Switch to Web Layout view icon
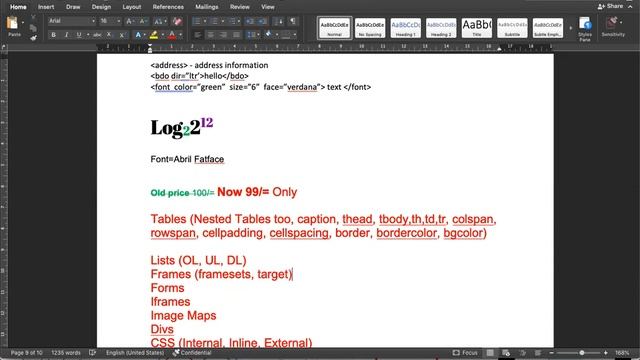Image resolution: width=640 pixels, height=360 pixels. click(506, 353)
